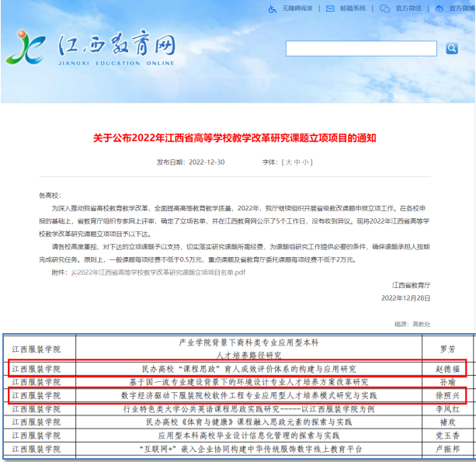Viewport: 476px width, 462px height.
Task: Click the highlighted table row for 徐照兴
Action: (238, 395)
